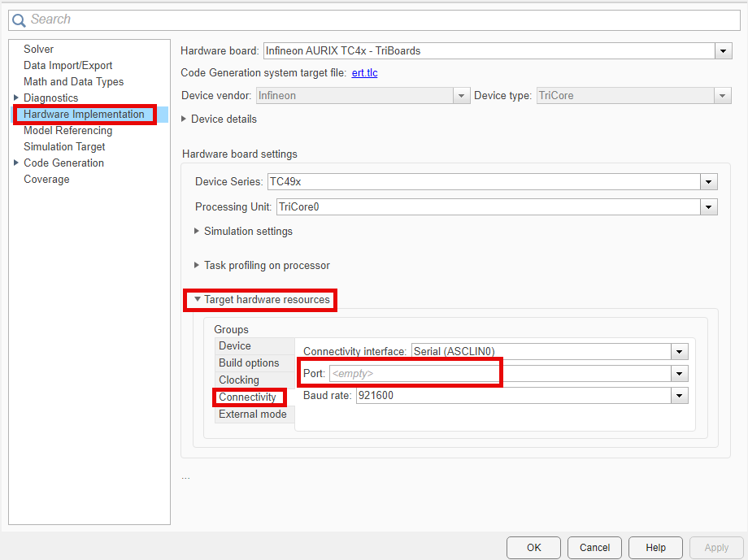
Task: Expand Task profiling on processor section
Action: click(x=197, y=265)
